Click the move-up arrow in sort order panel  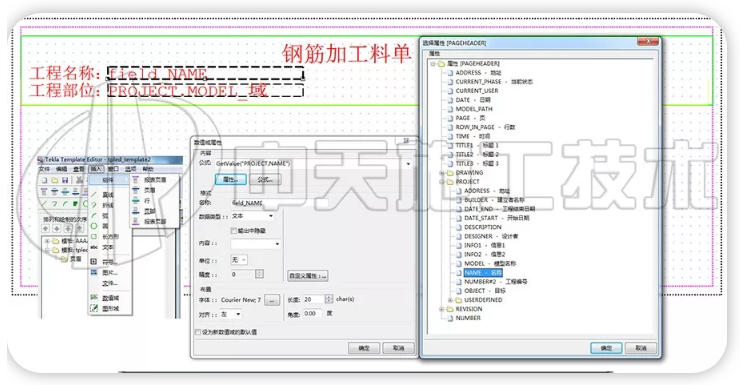[46, 228]
